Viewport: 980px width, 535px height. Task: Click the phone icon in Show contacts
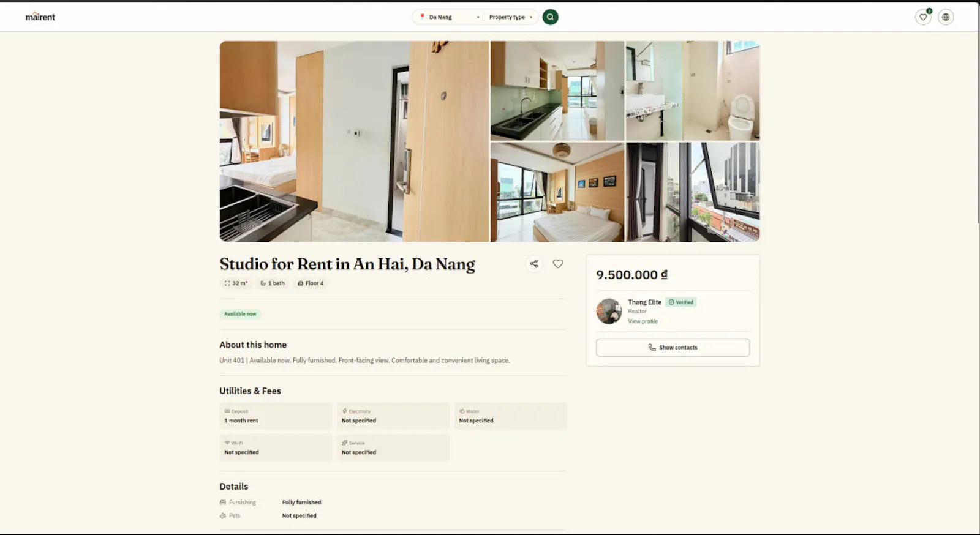[x=652, y=348]
